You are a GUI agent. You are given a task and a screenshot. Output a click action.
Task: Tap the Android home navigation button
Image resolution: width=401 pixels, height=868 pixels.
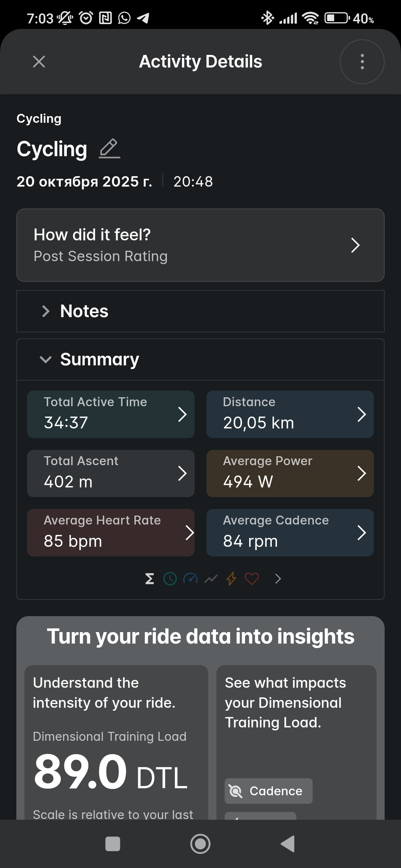pyautogui.click(x=200, y=844)
